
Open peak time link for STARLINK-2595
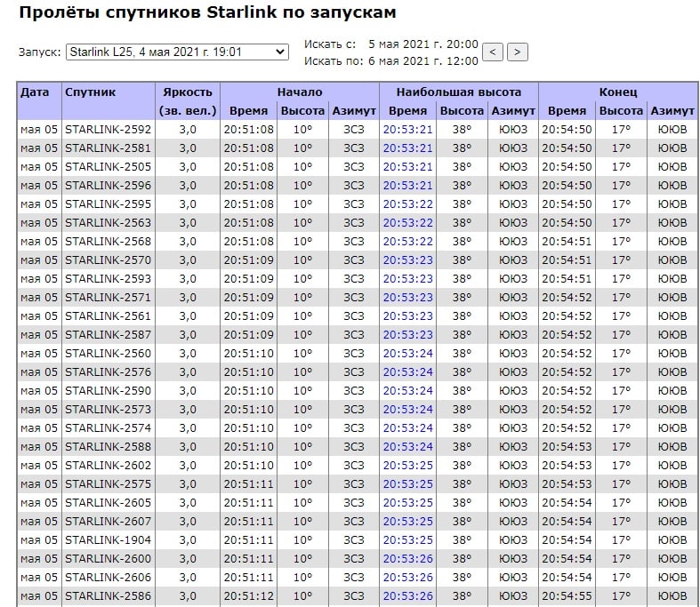pos(408,204)
